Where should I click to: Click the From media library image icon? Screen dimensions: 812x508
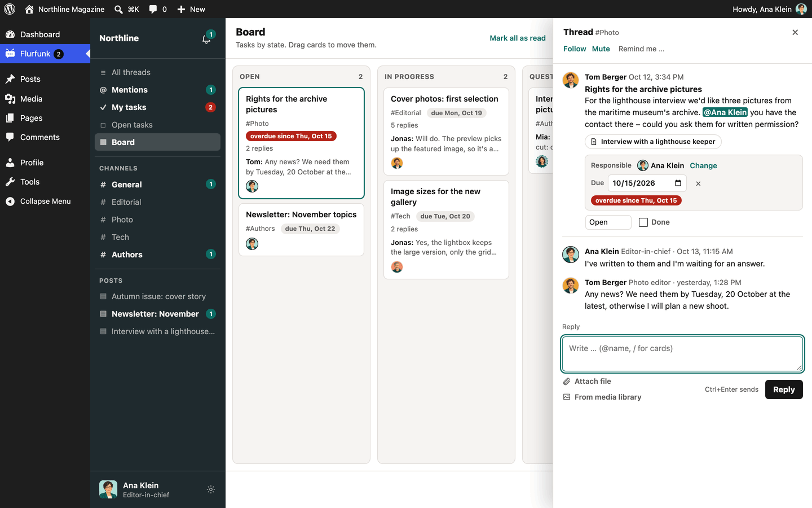(567, 397)
